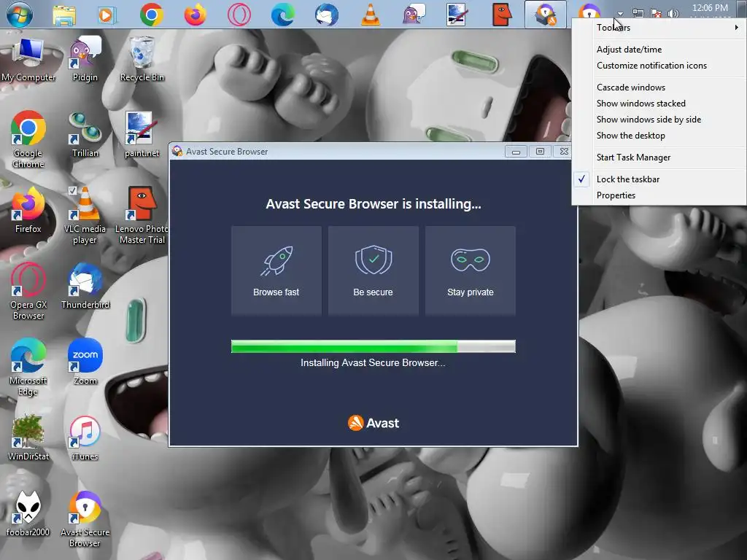Click the Stay private mask card
This screenshot has height=560, width=747.
coord(471,271)
